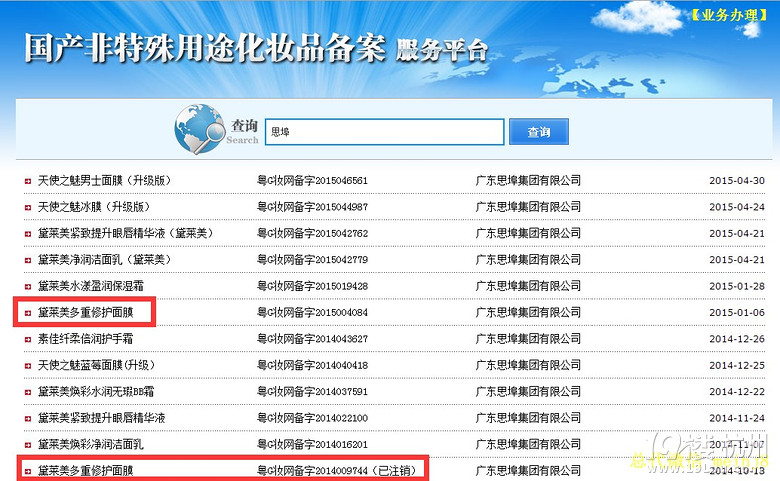Image resolution: width=780 pixels, height=481 pixels.
Task: Click date 2015-04-24
Action: [737, 207]
